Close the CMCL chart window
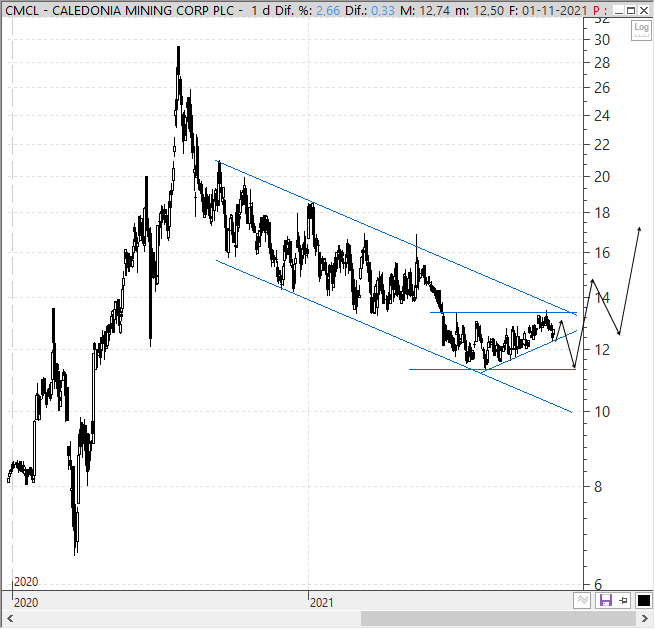 pyautogui.click(x=644, y=10)
